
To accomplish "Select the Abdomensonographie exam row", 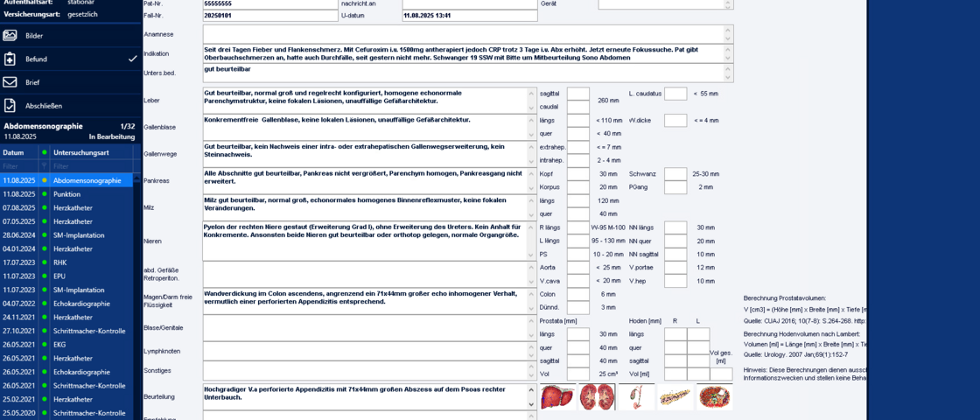I will [x=66, y=180].
